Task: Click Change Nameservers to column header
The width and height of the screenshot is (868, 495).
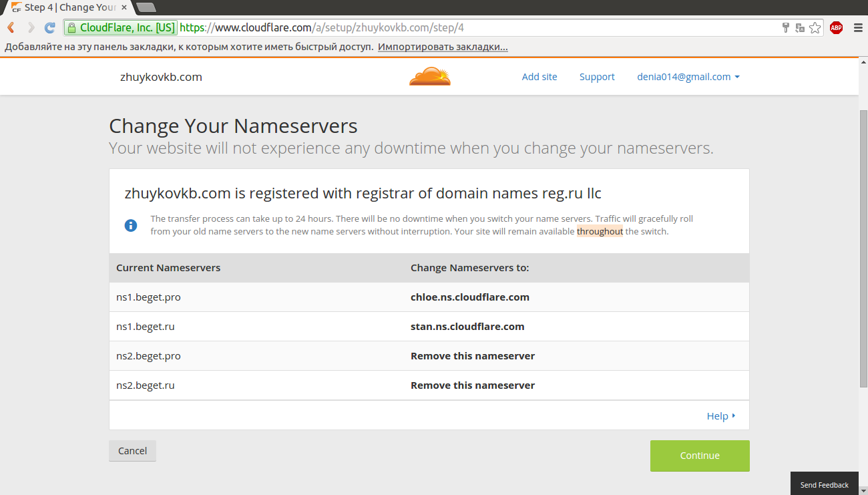Action: click(x=469, y=268)
